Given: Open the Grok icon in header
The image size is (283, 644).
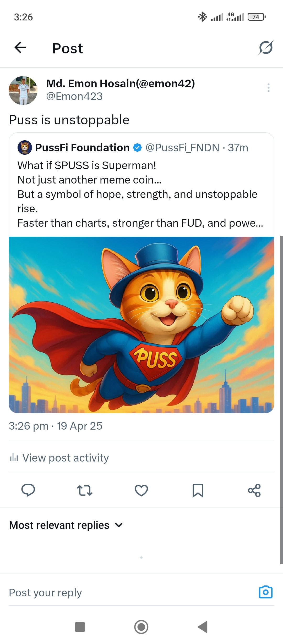Looking at the screenshot, I should (x=266, y=48).
